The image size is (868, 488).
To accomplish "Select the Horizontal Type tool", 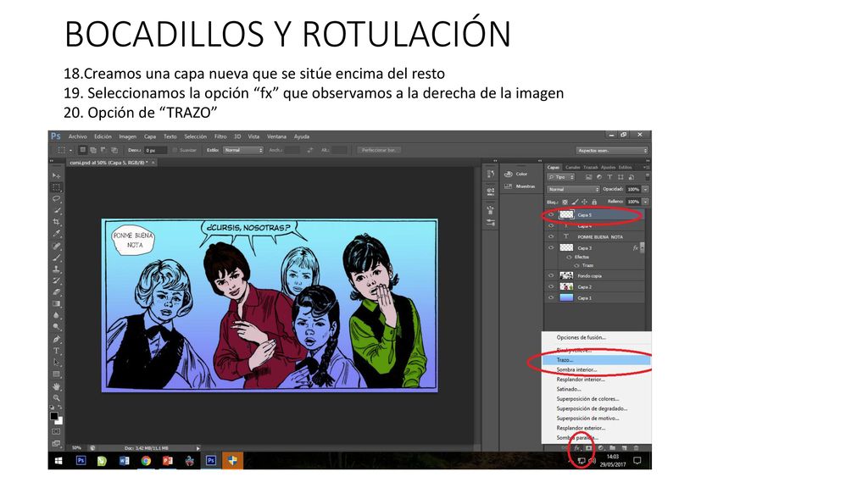I will 57,351.
